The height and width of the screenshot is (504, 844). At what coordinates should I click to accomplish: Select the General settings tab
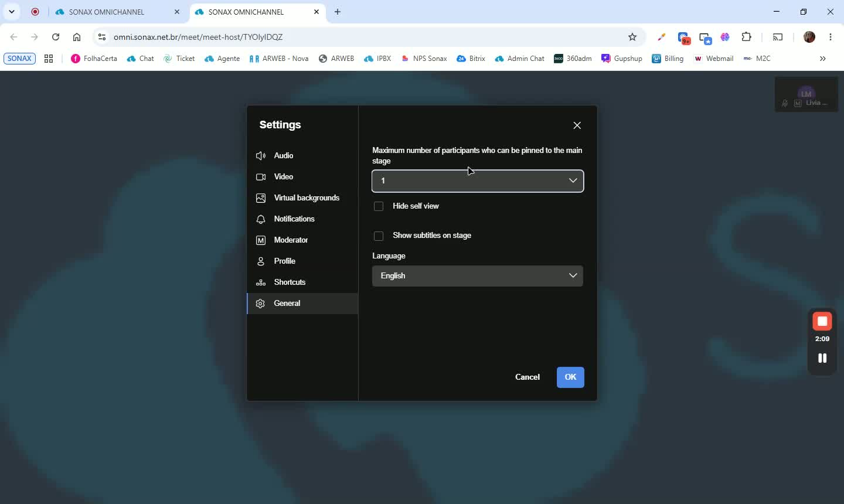click(x=302, y=303)
